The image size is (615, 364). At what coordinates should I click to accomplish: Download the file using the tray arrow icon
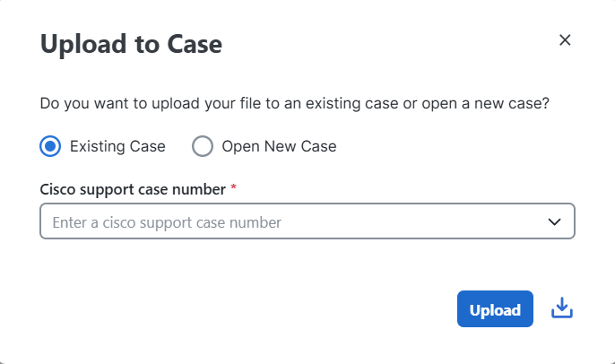tap(562, 309)
